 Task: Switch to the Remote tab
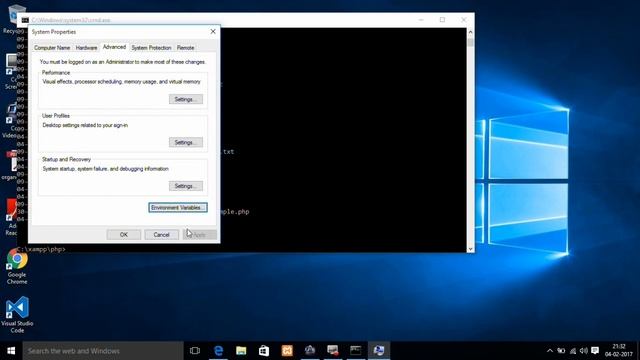pos(185,48)
